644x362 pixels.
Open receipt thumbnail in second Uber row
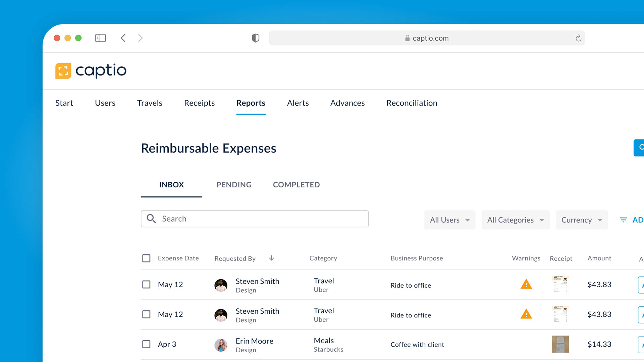(x=560, y=314)
